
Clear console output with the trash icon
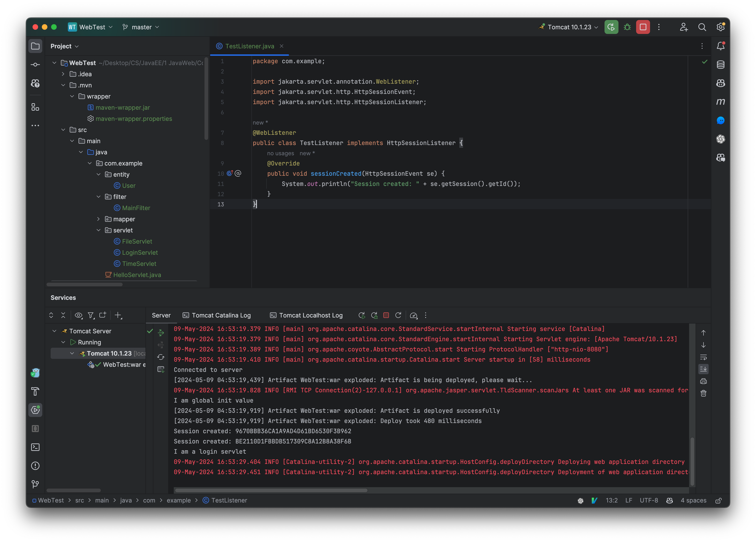(x=704, y=393)
